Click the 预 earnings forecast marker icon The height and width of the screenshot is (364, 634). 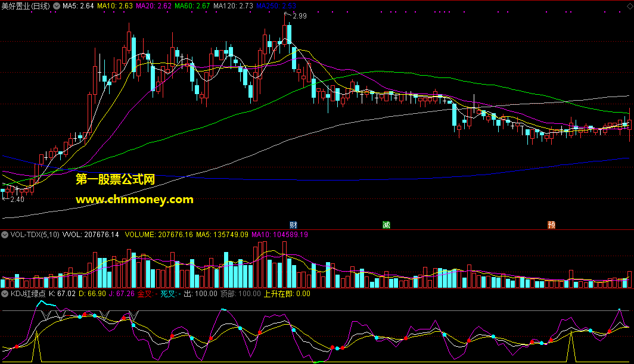pos(552,225)
